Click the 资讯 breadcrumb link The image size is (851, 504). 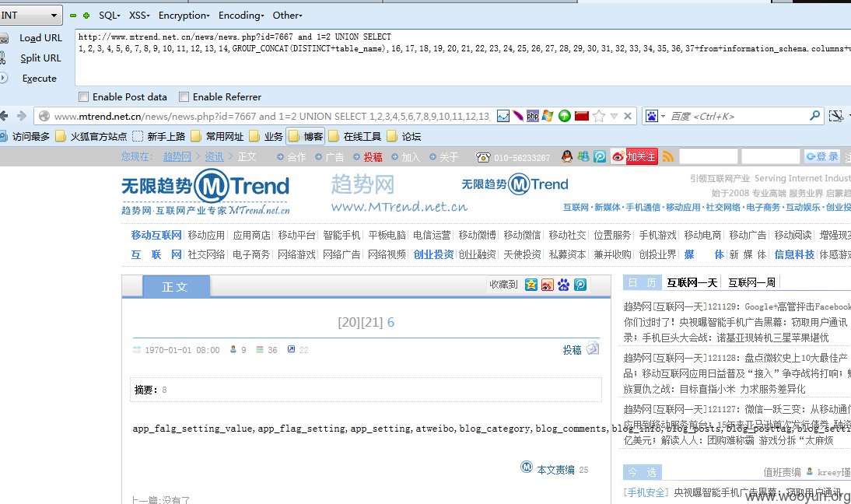(x=214, y=157)
